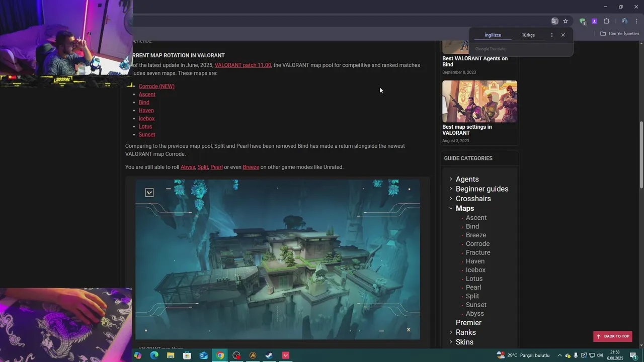Open Best VALORANT Agents on Bind article

pos(475,61)
